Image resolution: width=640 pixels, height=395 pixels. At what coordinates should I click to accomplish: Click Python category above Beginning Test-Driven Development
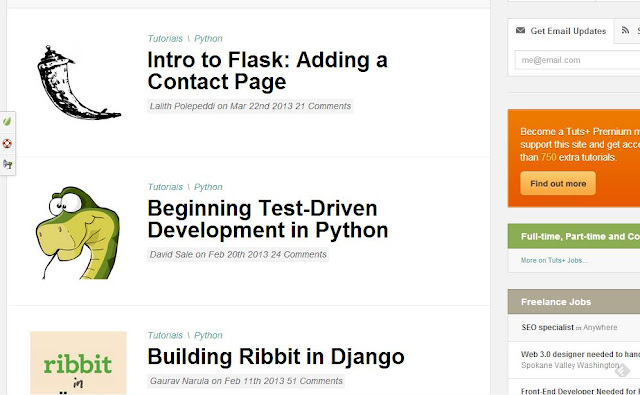(208, 187)
